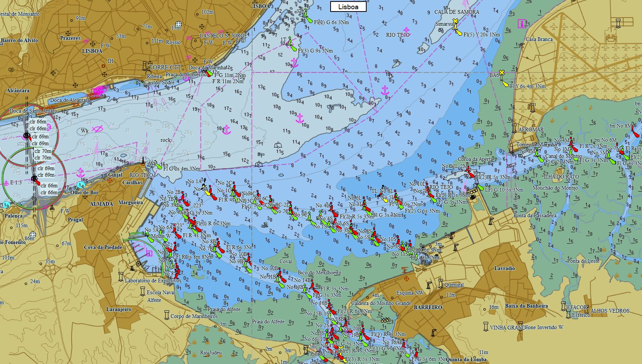Click the Lisboa chart label button
The height and width of the screenshot is (364, 642).
348,7
